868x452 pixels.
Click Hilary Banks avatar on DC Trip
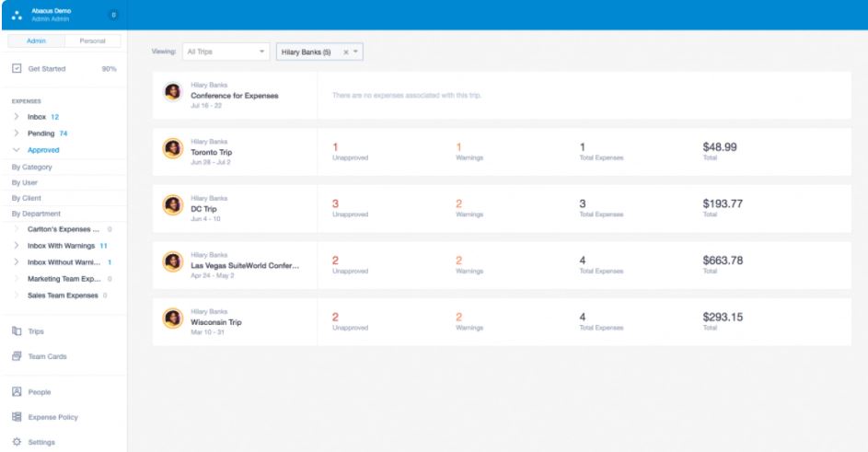click(x=173, y=205)
